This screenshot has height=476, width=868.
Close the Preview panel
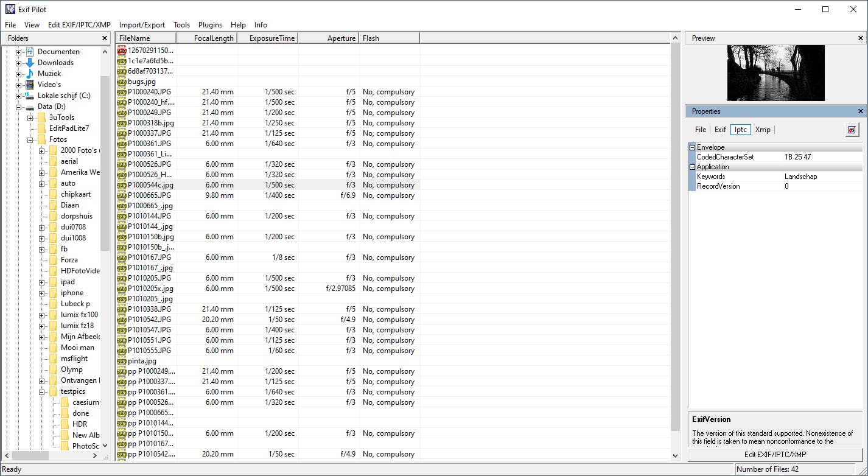pos(861,38)
